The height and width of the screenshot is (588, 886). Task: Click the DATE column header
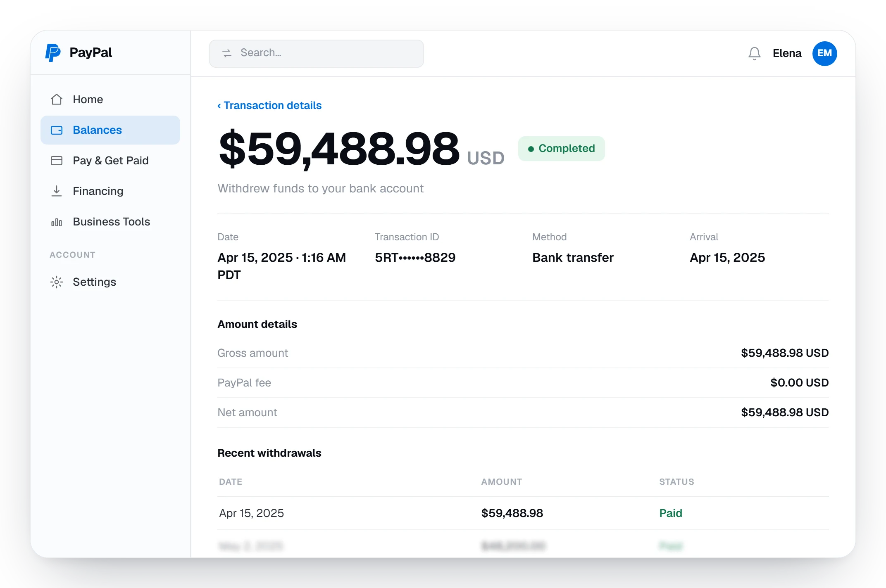click(231, 482)
